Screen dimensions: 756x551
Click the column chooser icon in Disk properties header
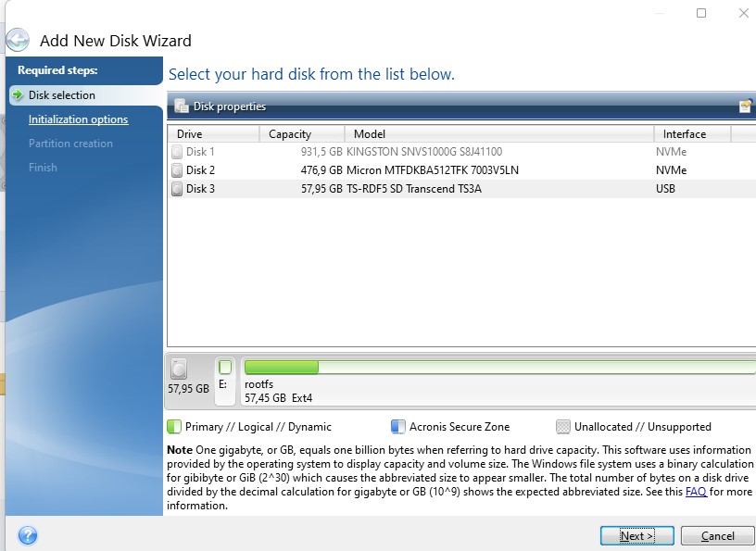coord(746,106)
